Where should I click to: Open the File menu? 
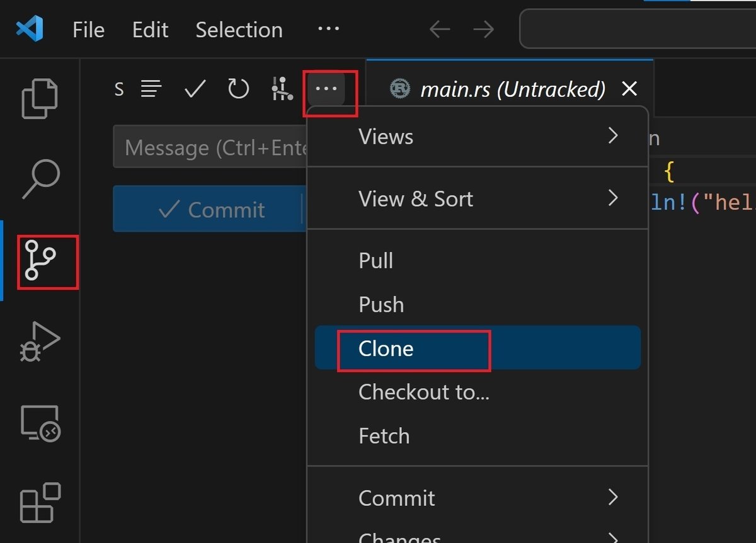point(88,29)
